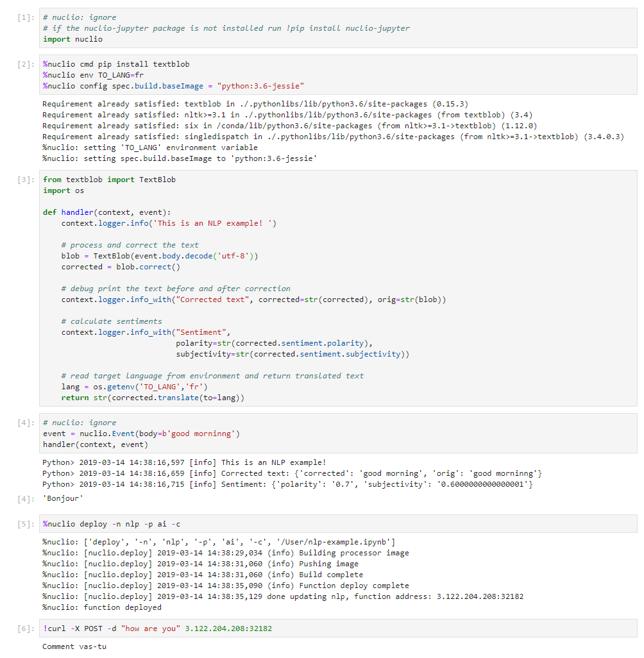644x658 pixels.
Task: Click the 'handler(context, event)' call line
Action: pyautogui.click(x=96, y=445)
